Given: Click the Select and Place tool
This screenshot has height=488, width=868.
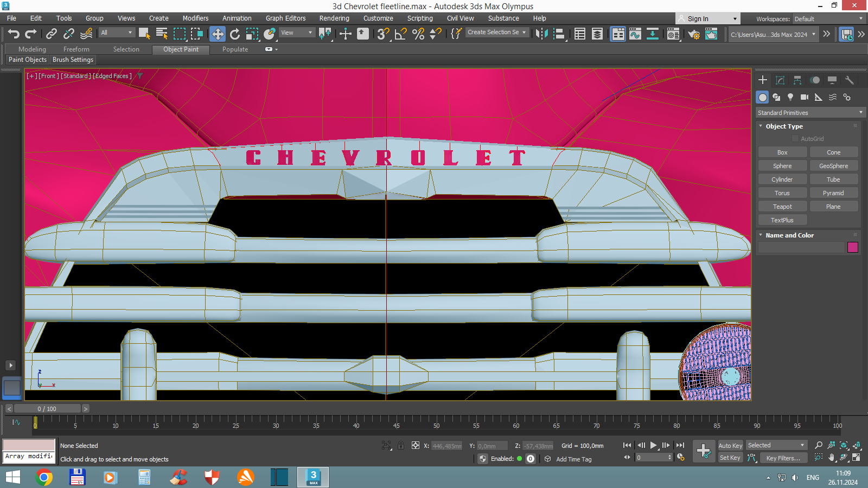Looking at the screenshot, I should [270, 34].
